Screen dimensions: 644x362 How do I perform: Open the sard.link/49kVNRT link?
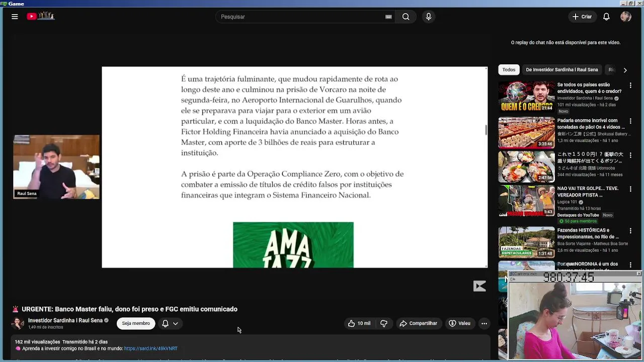[151, 348]
